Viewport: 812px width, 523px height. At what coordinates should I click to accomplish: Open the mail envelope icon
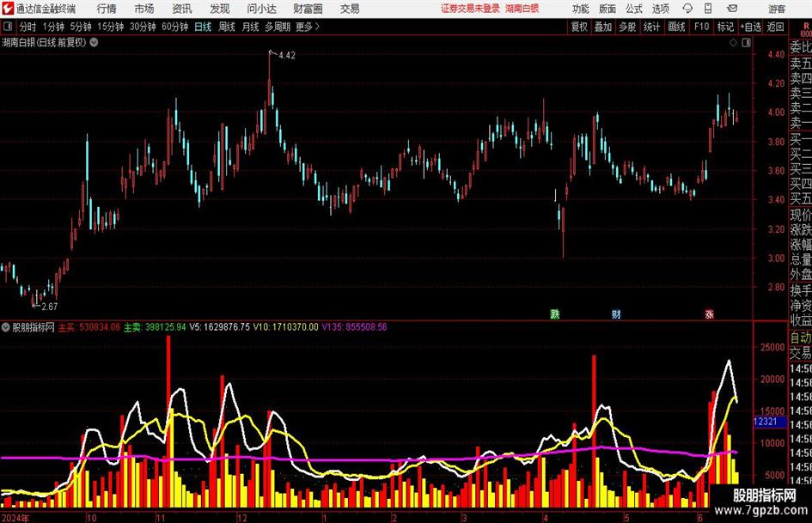click(x=732, y=9)
